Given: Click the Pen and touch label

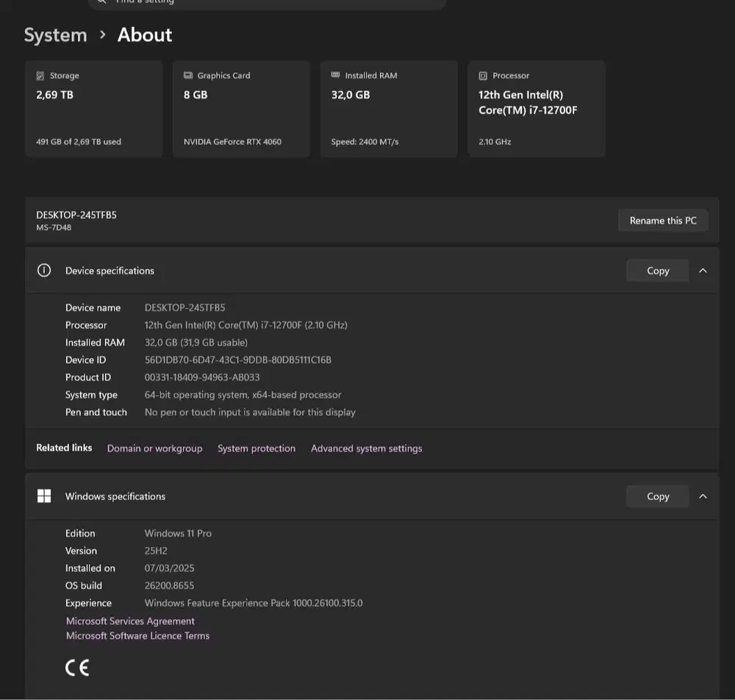Looking at the screenshot, I should (x=96, y=412).
